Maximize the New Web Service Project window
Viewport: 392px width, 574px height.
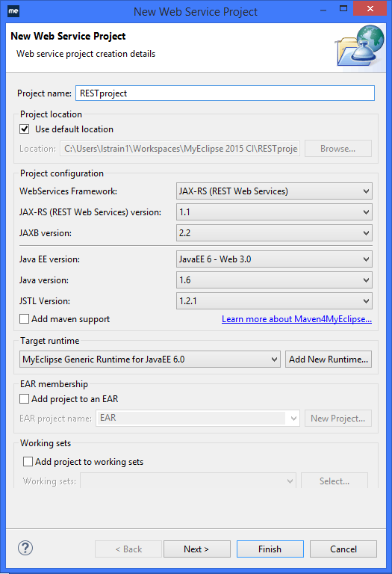(x=343, y=9)
